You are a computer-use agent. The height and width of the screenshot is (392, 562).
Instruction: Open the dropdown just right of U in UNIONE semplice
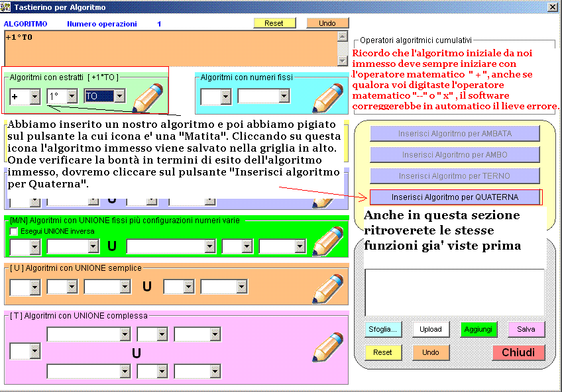188,287
